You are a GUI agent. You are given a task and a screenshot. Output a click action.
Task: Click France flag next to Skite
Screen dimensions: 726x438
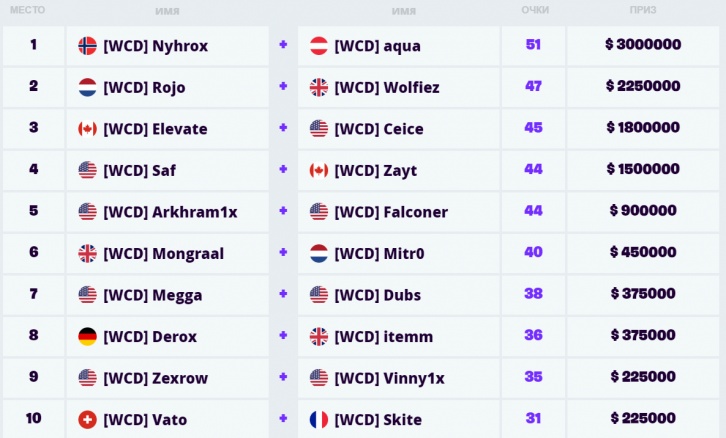point(319,419)
